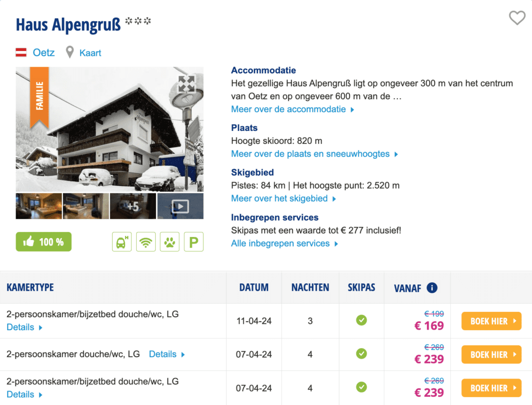Viewport: 532px width, 405px height.
Task: Open Meer over het skigebied link
Action: point(283,199)
